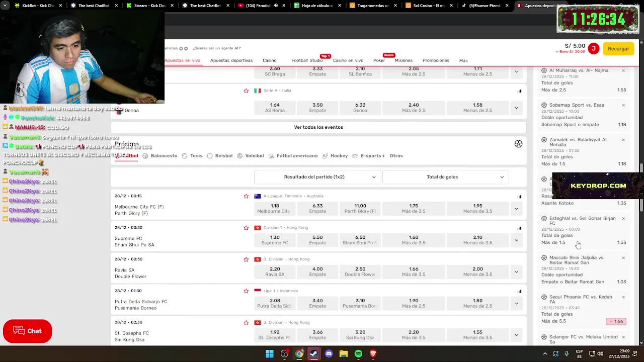
Task: Expand more markets for SC Braga match
Action: (516, 71)
